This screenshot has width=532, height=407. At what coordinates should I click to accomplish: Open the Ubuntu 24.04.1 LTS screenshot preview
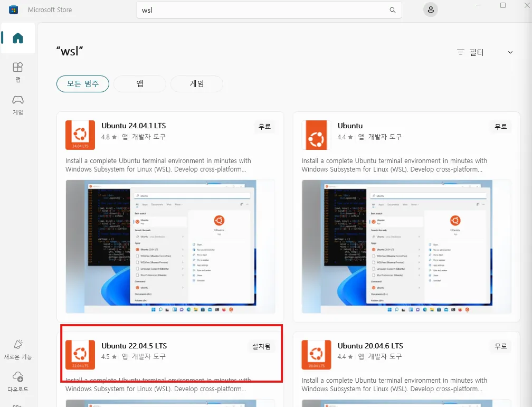coord(170,247)
